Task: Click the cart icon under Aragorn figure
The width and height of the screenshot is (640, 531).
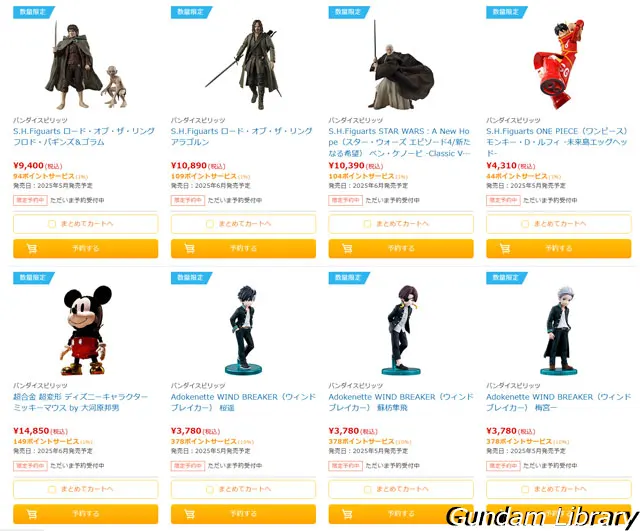Action: [x=189, y=248]
